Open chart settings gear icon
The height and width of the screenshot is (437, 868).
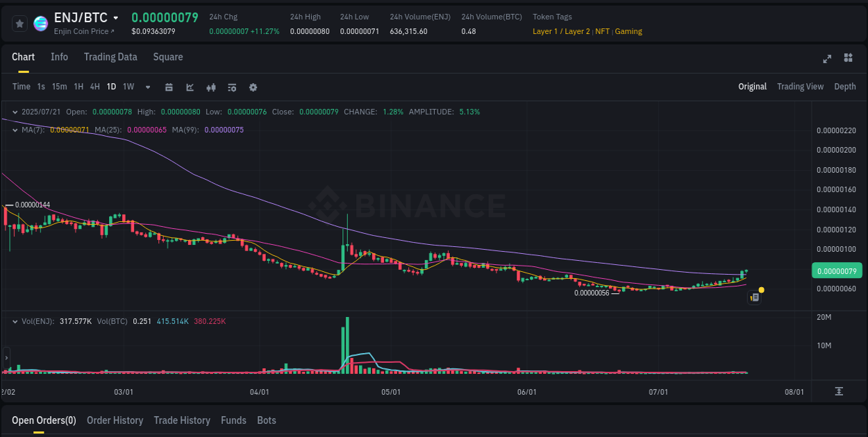click(253, 87)
